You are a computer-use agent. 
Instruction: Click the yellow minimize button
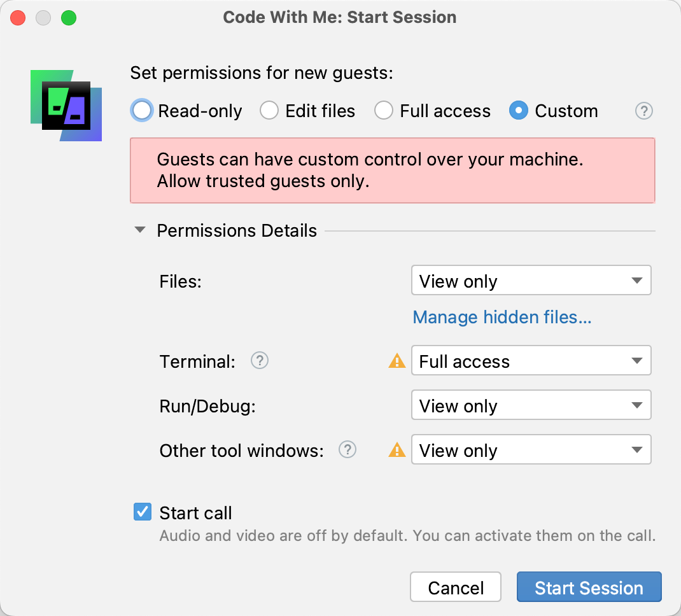(x=43, y=18)
